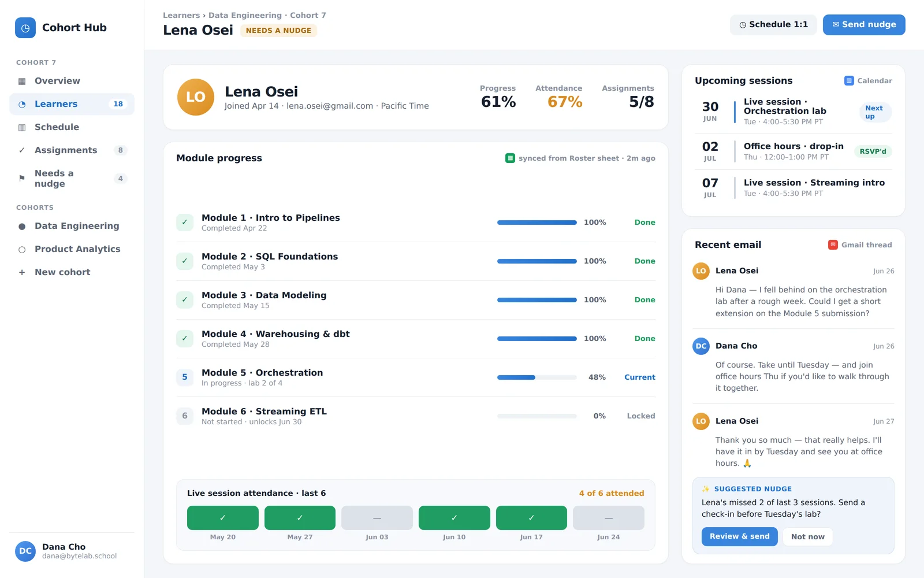
Task: Dismiss the suggestion with Not now
Action: click(808, 537)
